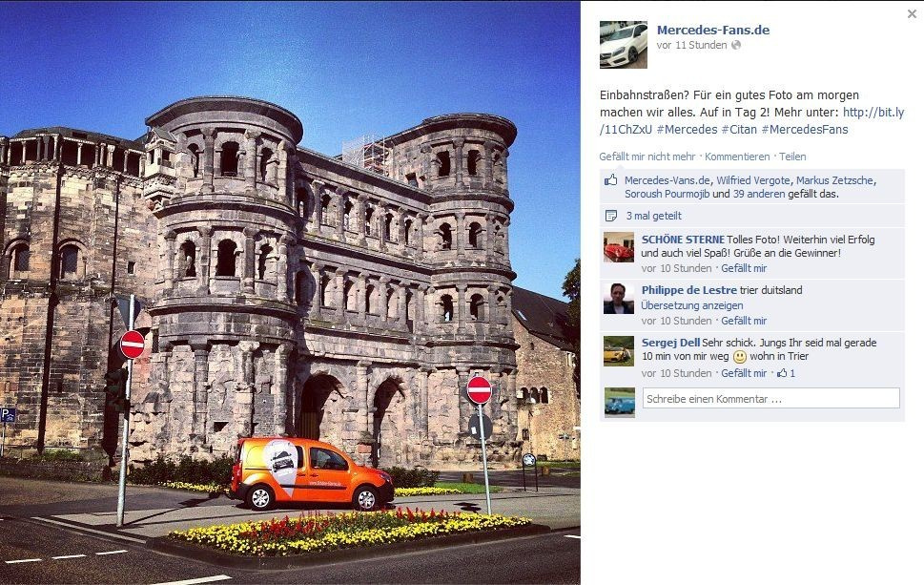Like Philippe de Lestre's comment
This screenshot has height=585, width=924.
pyautogui.click(x=744, y=321)
